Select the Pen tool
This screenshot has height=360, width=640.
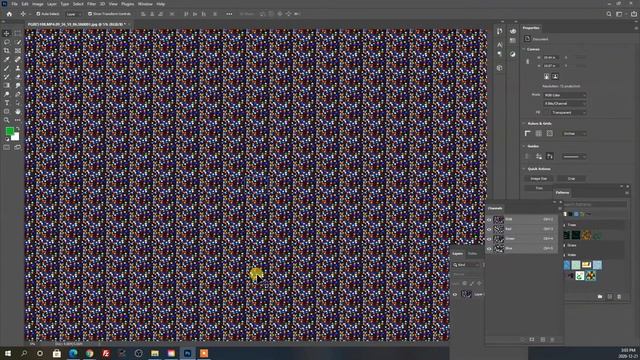[x=18, y=94]
